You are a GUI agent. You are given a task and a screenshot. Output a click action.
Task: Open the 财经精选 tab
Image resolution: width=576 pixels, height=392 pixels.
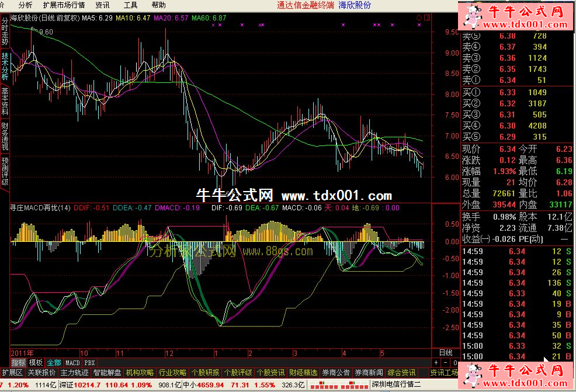[x=303, y=373]
